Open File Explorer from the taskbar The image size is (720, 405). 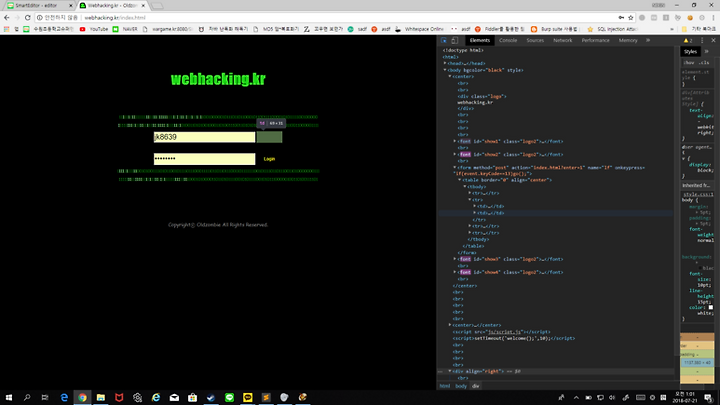[x=101, y=397]
